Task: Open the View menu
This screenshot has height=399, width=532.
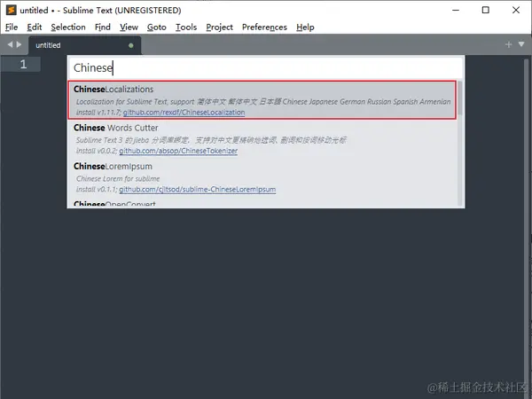Action: (x=129, y=27)
